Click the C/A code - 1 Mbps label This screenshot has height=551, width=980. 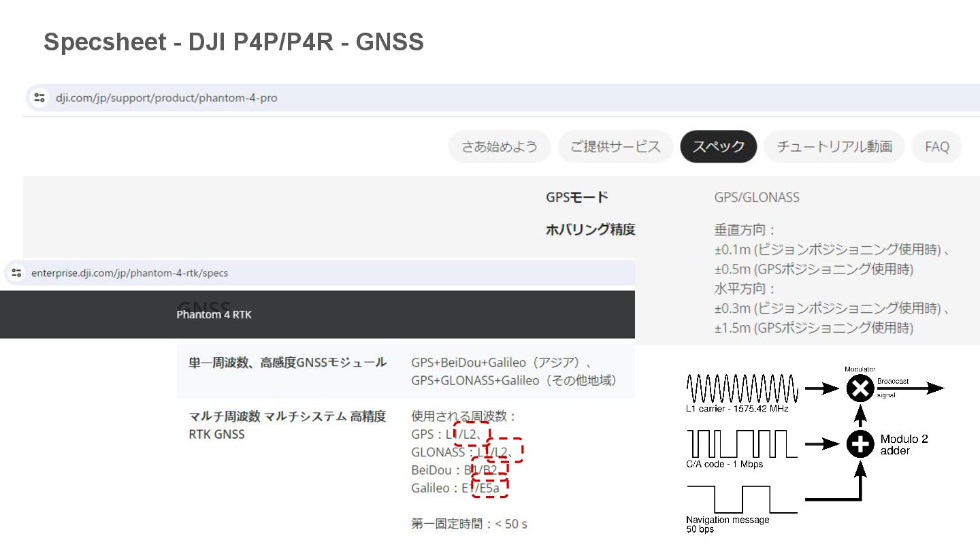(x=725, y=464)
